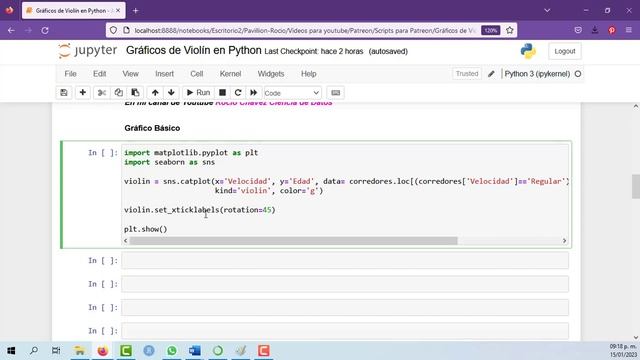Screen dimensions: 640x360
Task: Click the Jupyter logo
Action: click(87, 51)
